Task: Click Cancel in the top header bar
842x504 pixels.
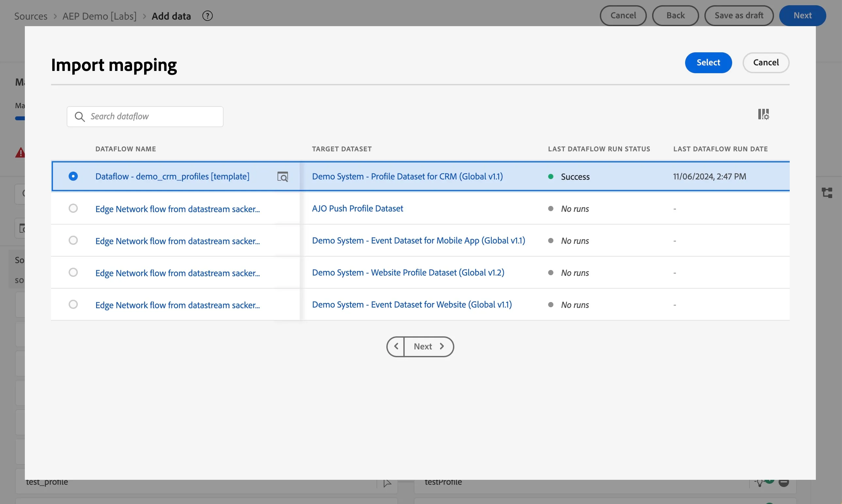Action: [x=623, y=15]
